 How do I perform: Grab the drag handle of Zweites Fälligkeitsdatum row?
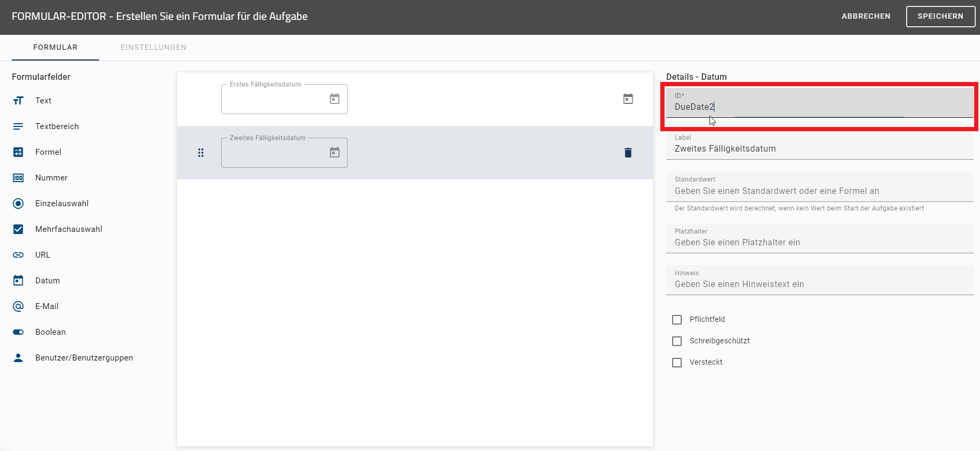201,153
